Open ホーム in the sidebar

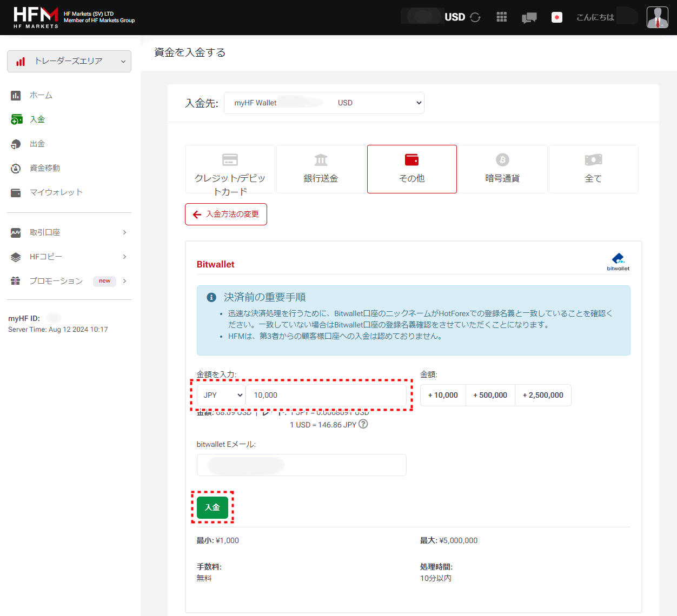[x=41, y=96]
